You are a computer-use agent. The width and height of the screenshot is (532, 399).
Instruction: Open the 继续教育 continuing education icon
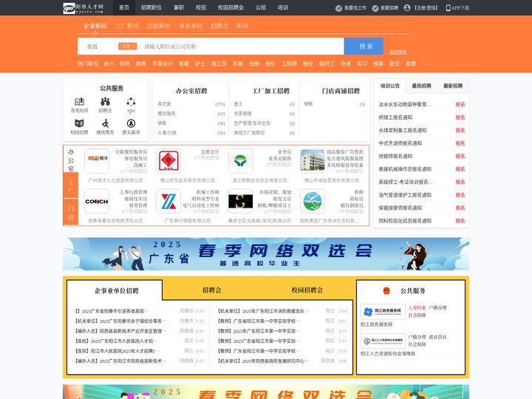point(105,123)
